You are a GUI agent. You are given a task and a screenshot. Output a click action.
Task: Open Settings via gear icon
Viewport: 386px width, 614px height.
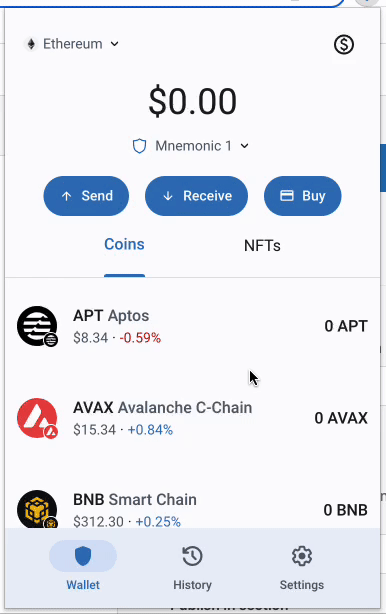pyautogui.click(x=301, y=556)
